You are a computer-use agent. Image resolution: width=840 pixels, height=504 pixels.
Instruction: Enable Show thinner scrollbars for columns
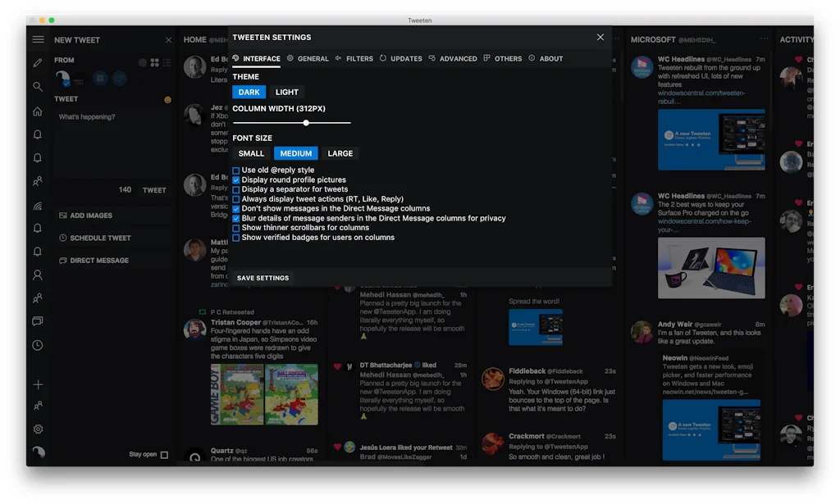coord(236,229)
